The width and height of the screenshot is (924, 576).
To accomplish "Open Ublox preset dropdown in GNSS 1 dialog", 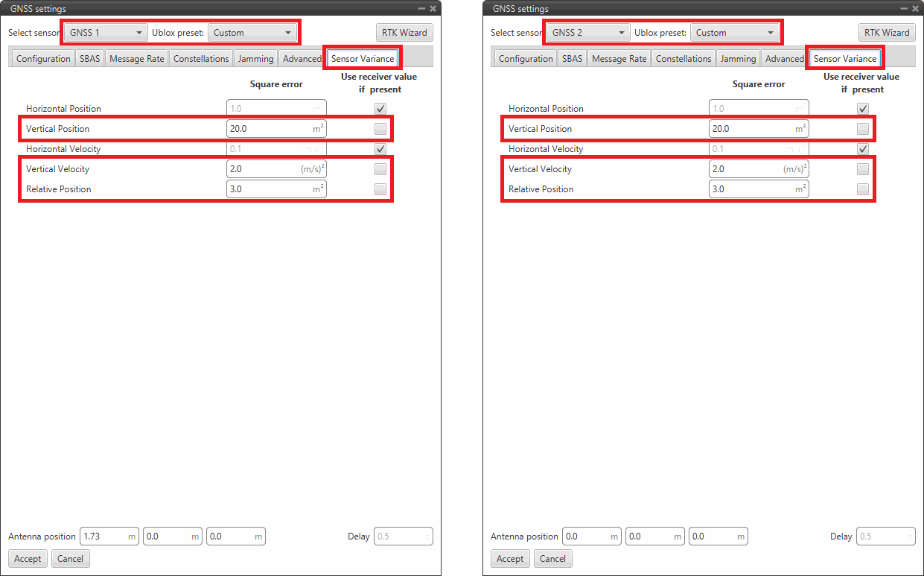I will pyautogui.click(x=252, y=33).
